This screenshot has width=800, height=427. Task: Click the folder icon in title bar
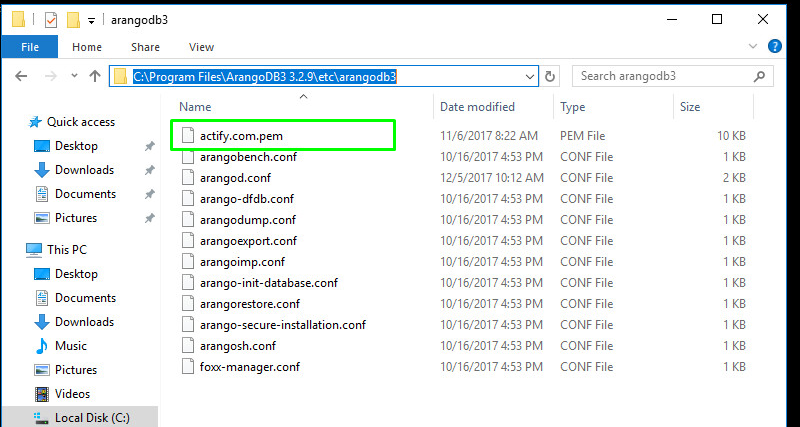(18, 19)
